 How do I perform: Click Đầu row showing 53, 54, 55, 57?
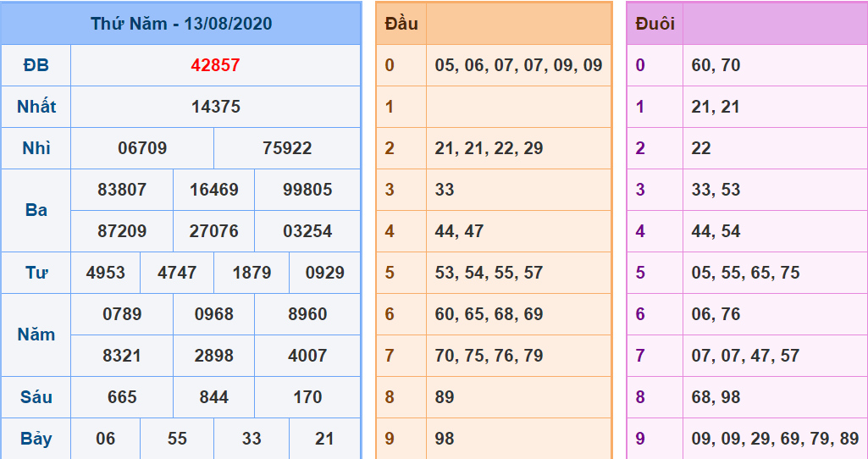coord(489,273)
